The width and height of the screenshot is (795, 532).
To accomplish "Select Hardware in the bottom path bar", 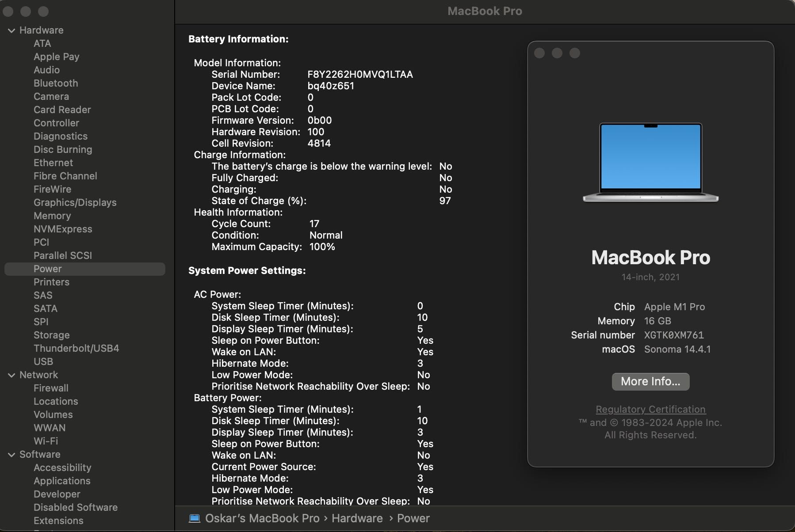I will 357,518.
